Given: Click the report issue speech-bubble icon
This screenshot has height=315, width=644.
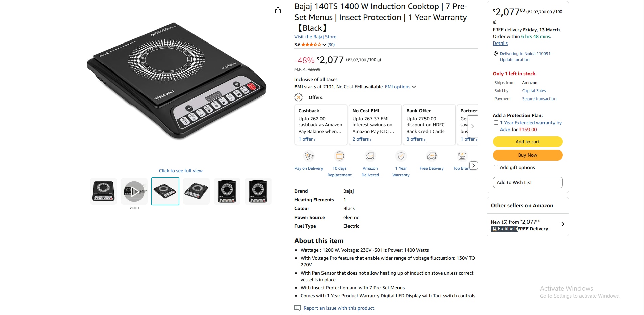Looking at the screenshot, I should click(298, 308).
